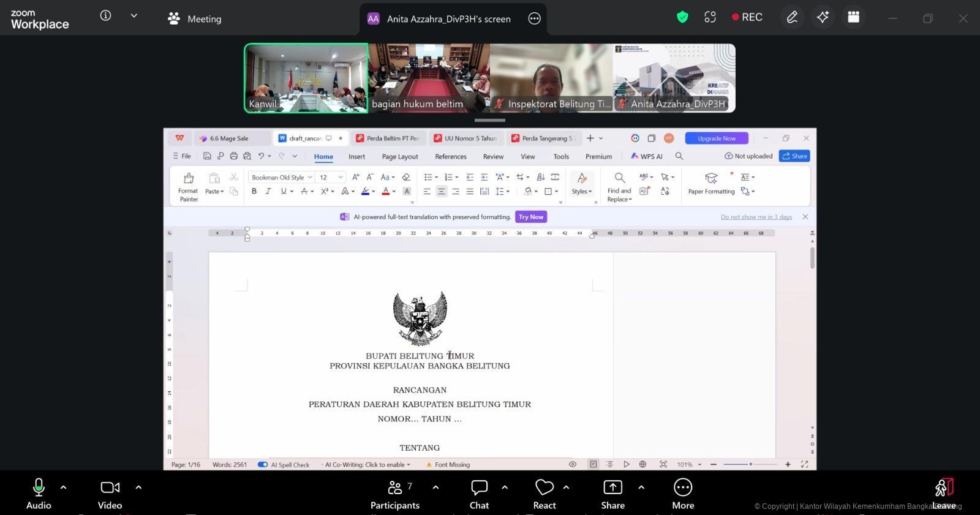This screenshot has height=515, width=980.
Task: Click the WPS zoom slider handle
Action: pos(750,465)
